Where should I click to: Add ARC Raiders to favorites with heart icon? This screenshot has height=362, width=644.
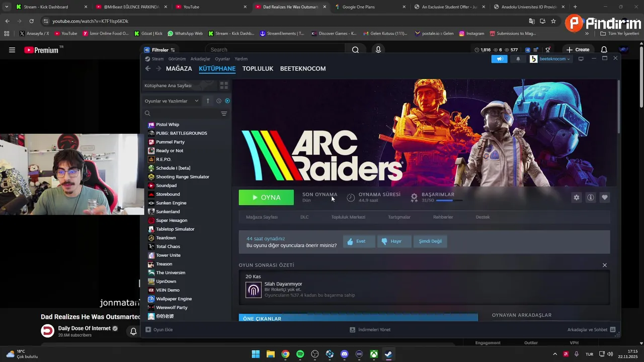pyautogui.click(x=605, y=198)
